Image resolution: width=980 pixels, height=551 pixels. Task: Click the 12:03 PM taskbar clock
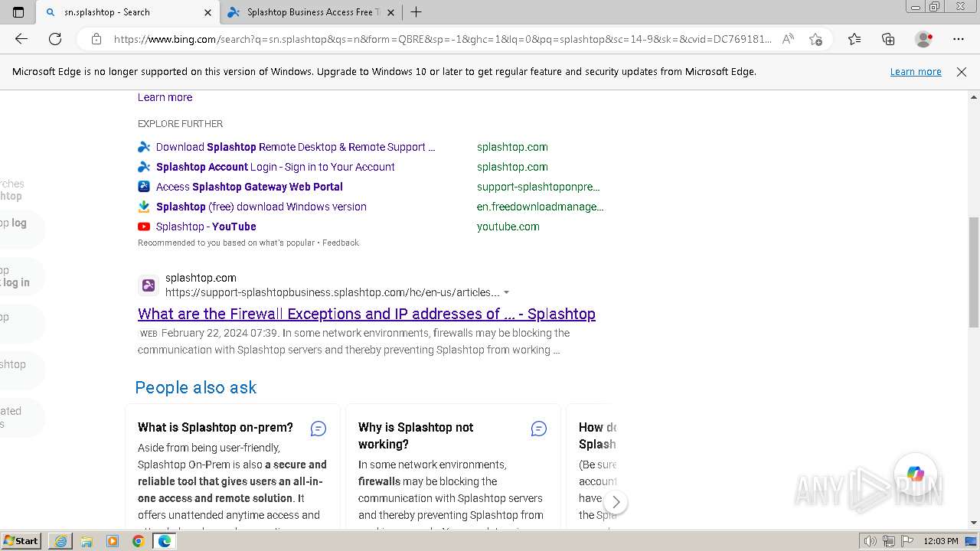[941, 541]
